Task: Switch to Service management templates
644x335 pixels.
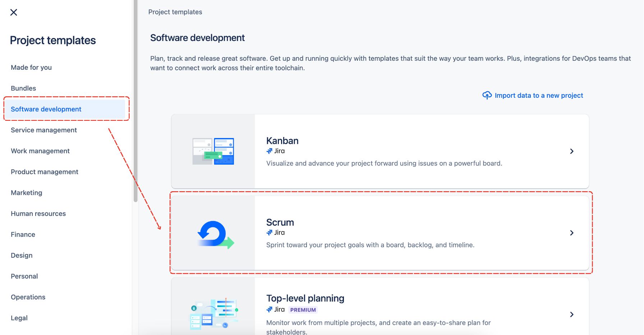Action: click(43, 130)
